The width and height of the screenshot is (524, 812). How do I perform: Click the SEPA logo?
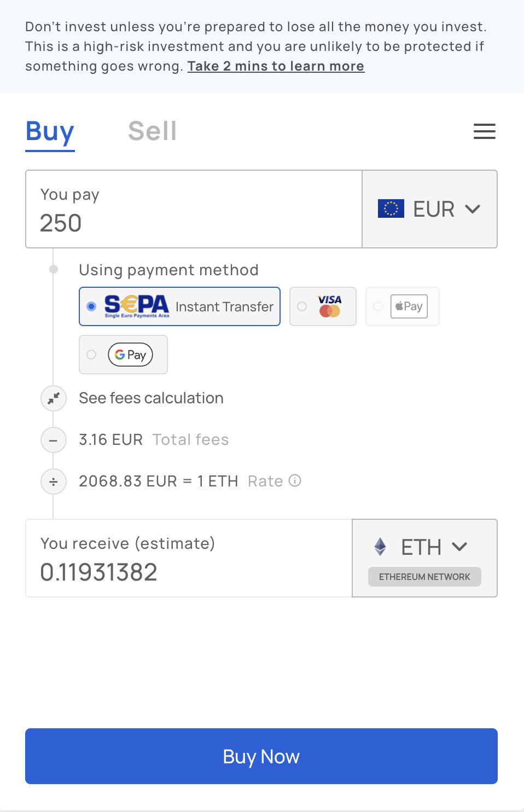tap(137, 306)
